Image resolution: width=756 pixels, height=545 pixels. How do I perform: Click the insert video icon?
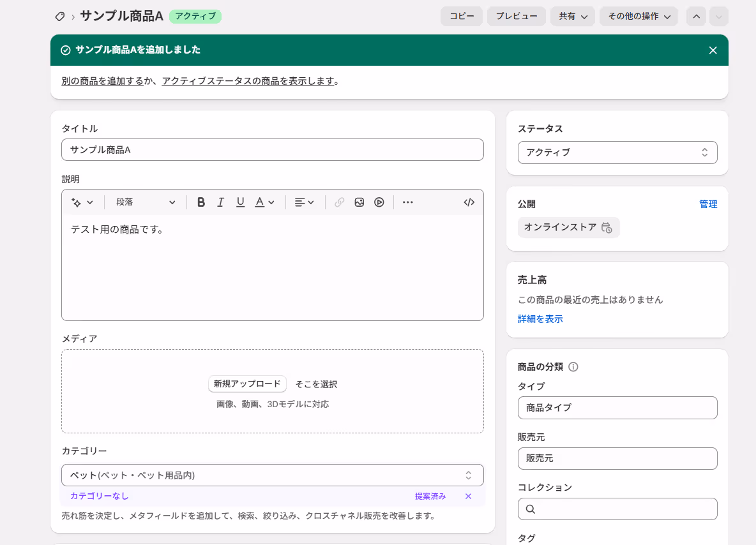pyautogui.click(x=379, y=202)
